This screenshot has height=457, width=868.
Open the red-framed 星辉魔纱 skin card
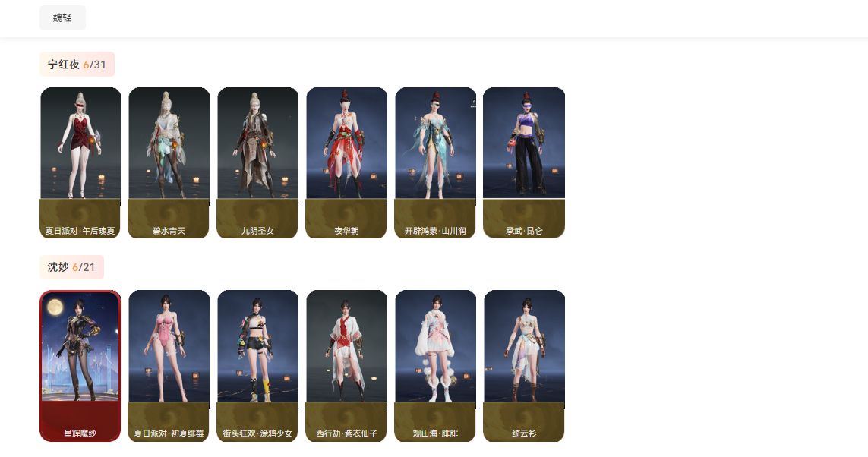click(x=80, y=366)
